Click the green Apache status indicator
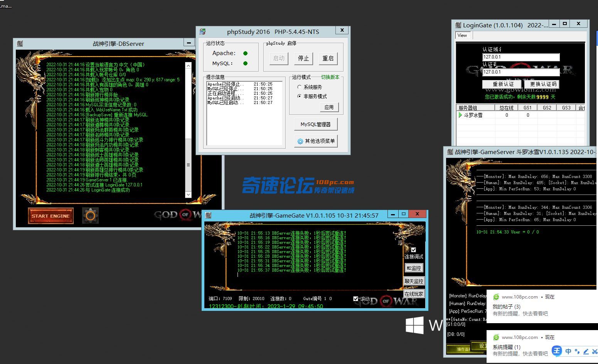Image resolution: width=598 pixels, height=364 pixels. click(x=245, y=53)
